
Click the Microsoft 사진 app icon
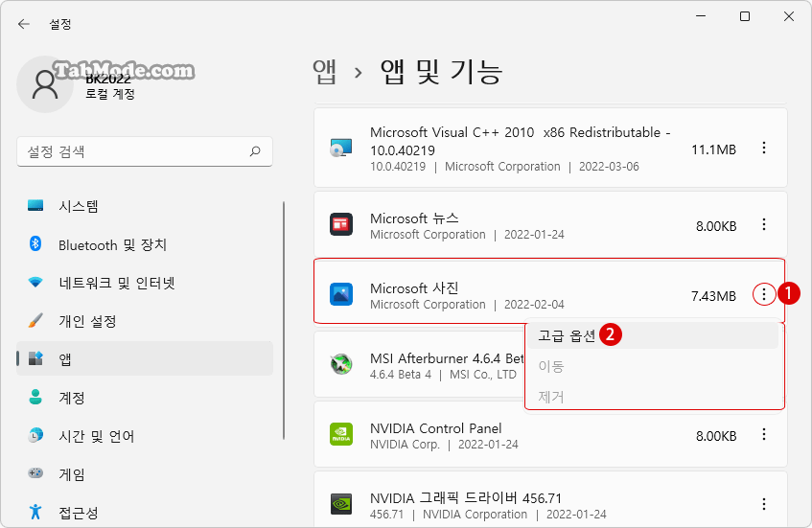341,294
